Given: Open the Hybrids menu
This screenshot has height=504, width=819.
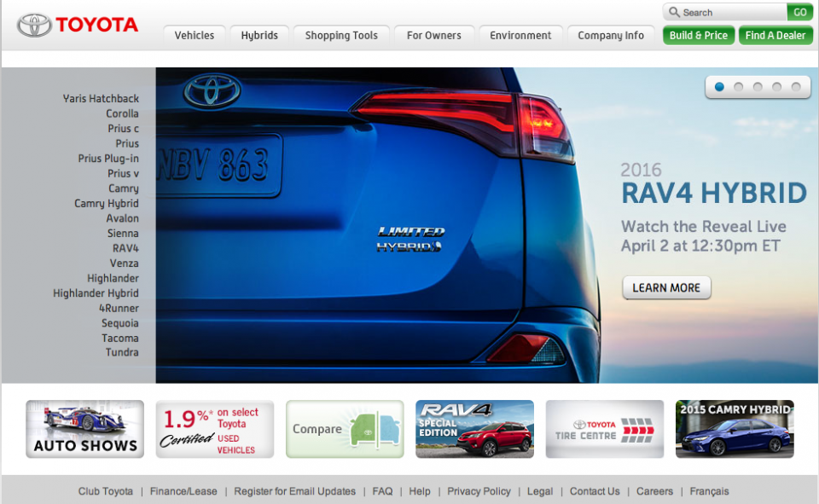Looking at the screenshot, I should (x=259, y=36).
